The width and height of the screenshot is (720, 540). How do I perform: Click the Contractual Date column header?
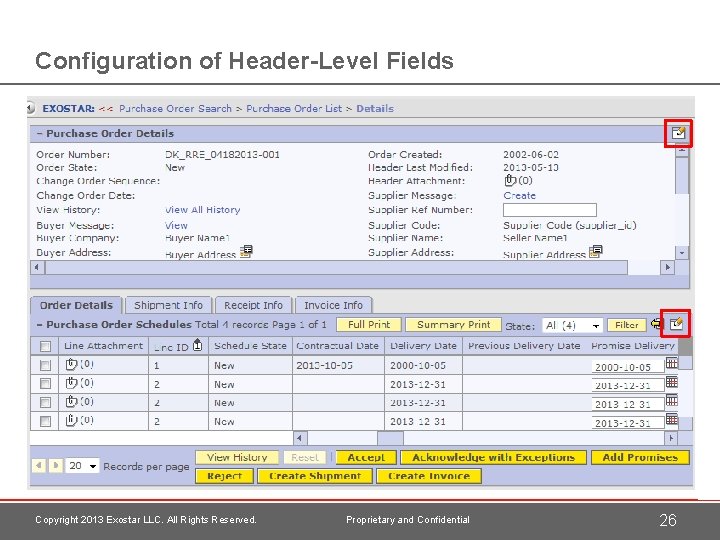coord(338,346)
